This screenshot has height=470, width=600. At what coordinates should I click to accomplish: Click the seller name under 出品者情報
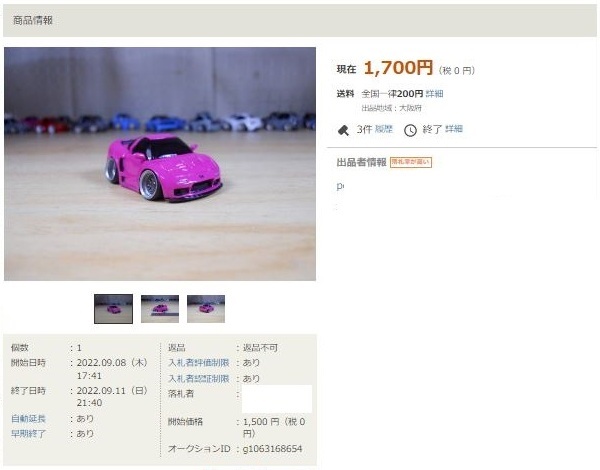click(340, 186)
